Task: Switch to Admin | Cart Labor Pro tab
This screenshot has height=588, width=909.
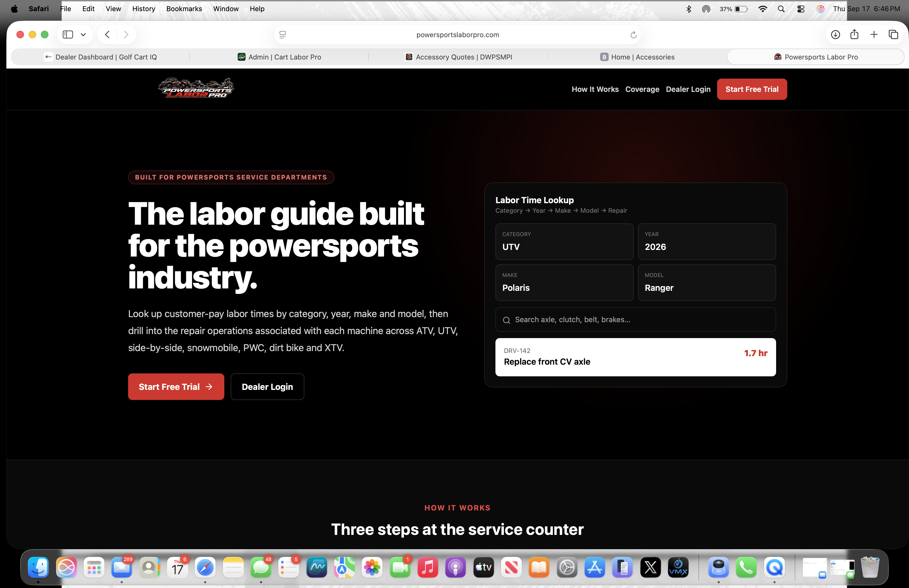Action: (x=279, y=57)
